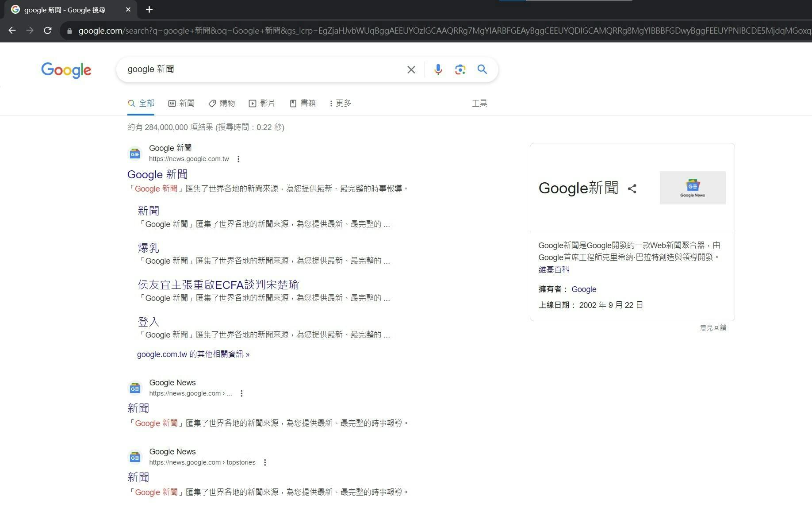812x515 pixels.
Task: Open a new browser tab
Action: coord(149,9)
